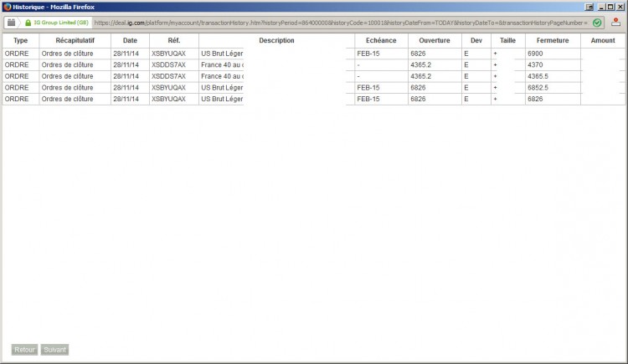Click the Récapitulatif column header
This screenshot has height=364, width=628.
75,40
